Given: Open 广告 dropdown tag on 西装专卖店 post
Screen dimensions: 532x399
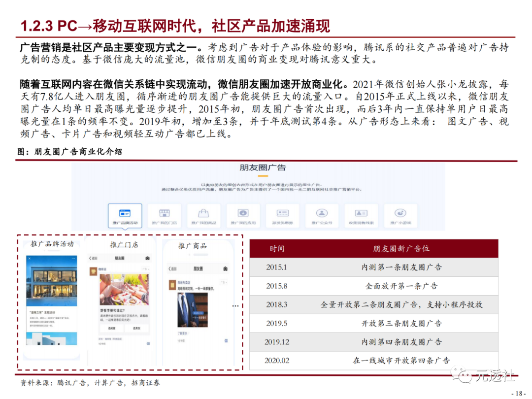Looking at the screenshot, I should coord(224,282).
